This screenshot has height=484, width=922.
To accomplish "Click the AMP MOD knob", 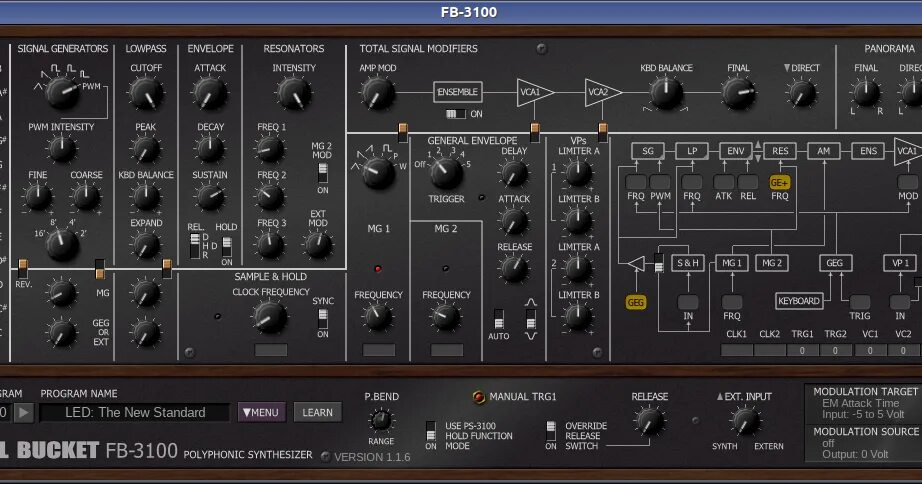I will (x=378, y=93).
